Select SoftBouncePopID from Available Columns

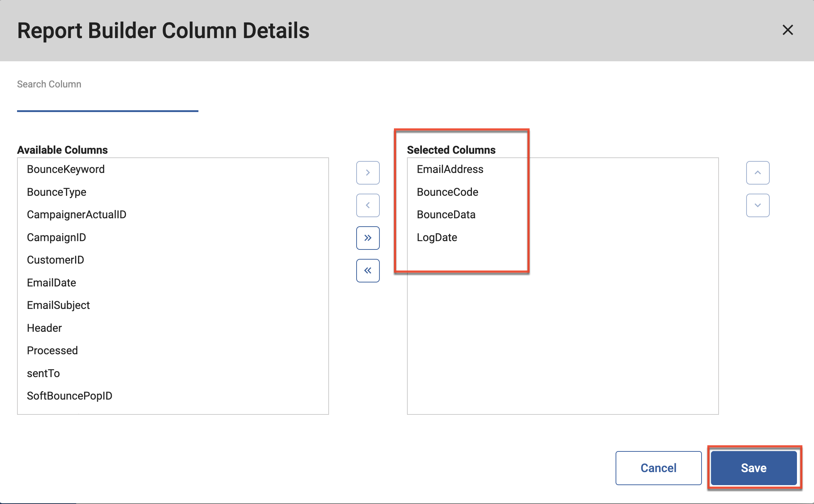pos(70,396)
